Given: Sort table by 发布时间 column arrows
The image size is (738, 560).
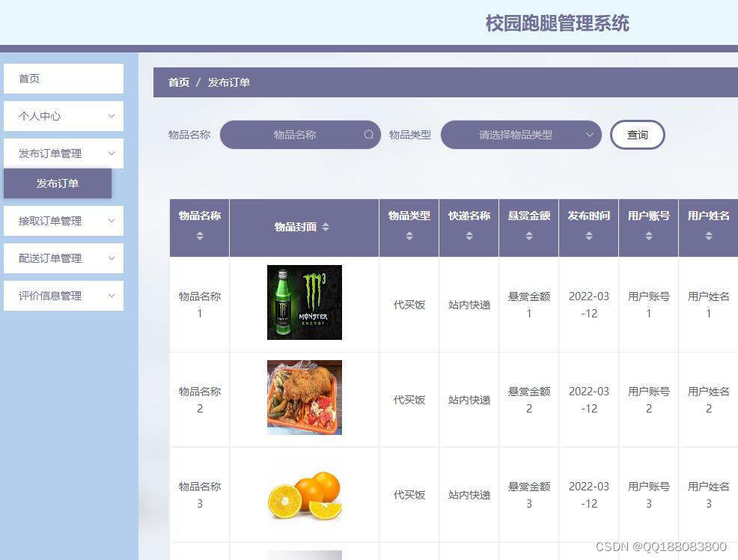Looking at the screenshot, I should [589, 236].
